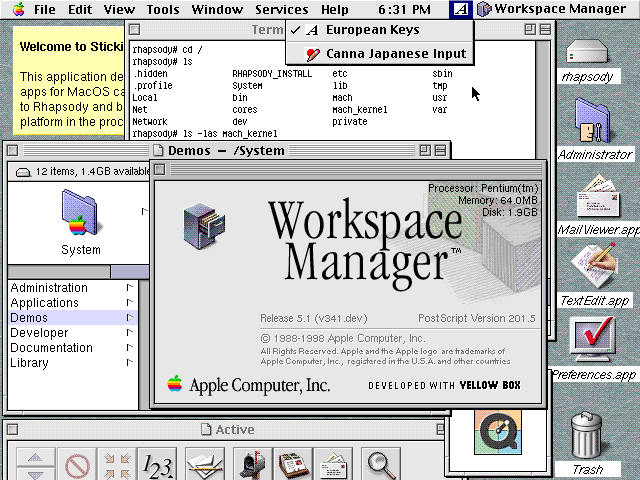640x480 pixels.
Task: Click the collapse box of Demos window
Action: point(440,151)
